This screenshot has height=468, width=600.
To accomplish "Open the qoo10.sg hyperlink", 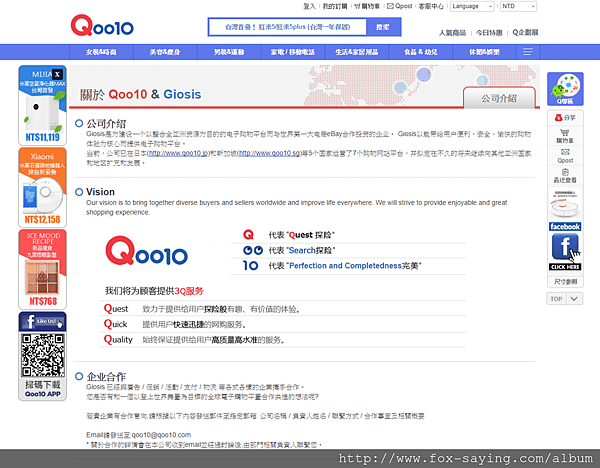I will [x=269, y=153].
